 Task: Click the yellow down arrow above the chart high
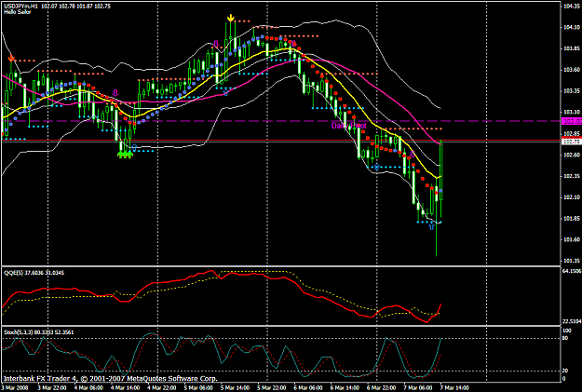click(x=231, y=18)
